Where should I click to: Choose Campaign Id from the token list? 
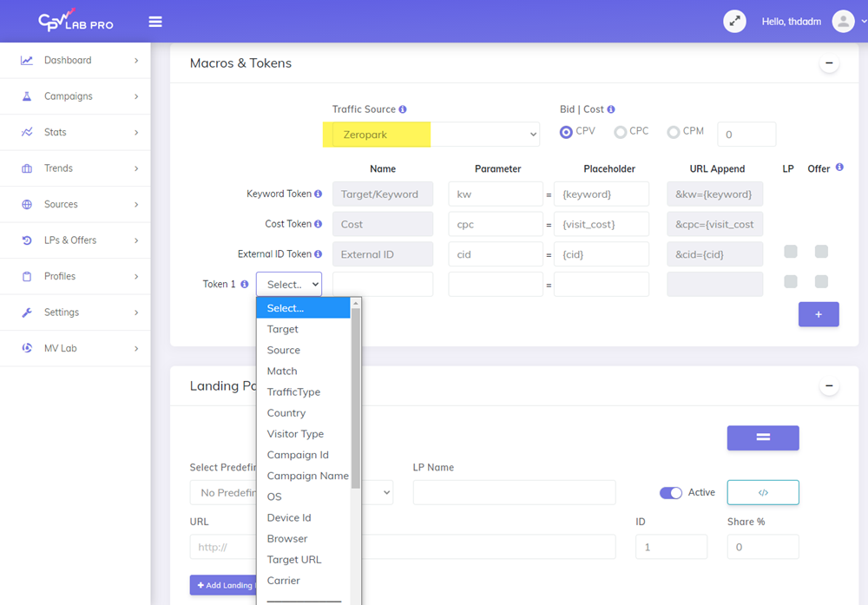click(x=303, y=455)
